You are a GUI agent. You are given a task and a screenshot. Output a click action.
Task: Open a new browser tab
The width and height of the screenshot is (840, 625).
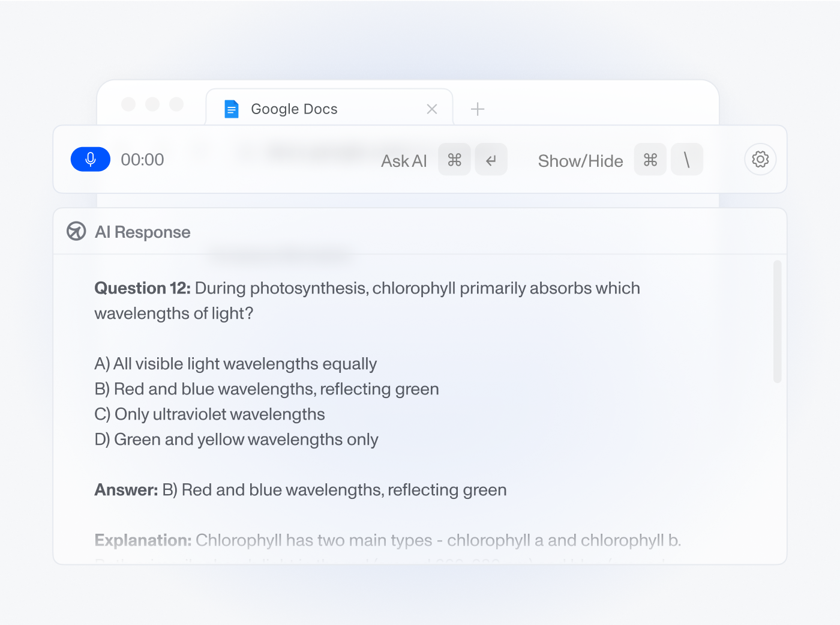478,109
